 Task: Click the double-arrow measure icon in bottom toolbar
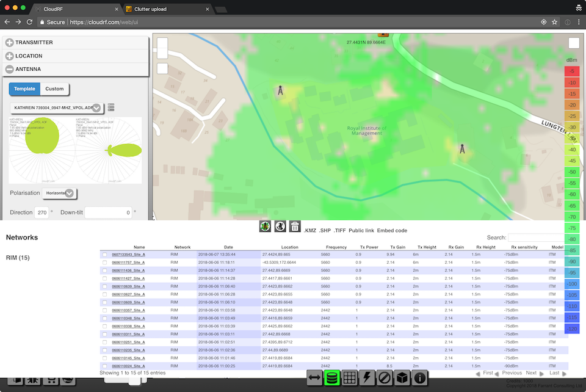coord(314,377)
